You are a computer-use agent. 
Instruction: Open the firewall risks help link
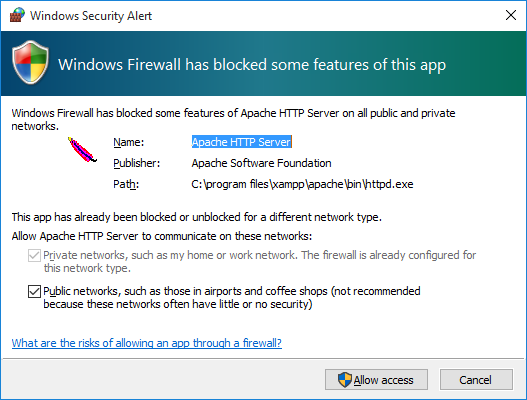[147, 343]
